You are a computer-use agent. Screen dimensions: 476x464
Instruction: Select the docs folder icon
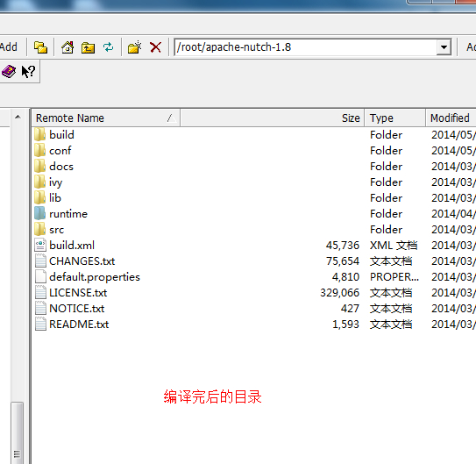click(39, 166)
